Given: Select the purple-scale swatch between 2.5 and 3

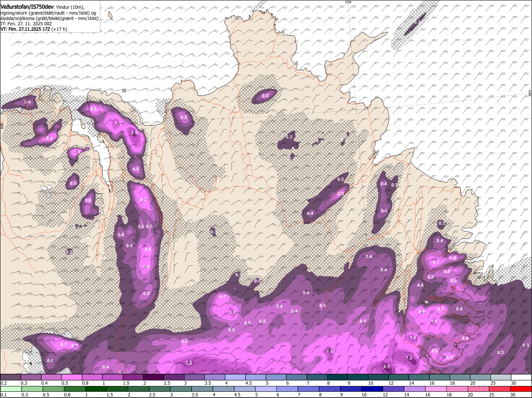Looking at the screenshot, I should (174, 377).
